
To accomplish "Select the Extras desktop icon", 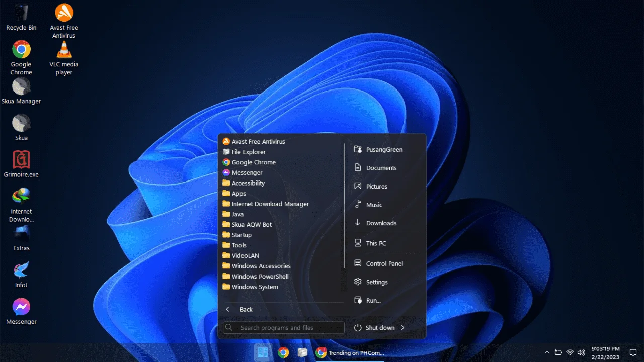I will 21,238.
